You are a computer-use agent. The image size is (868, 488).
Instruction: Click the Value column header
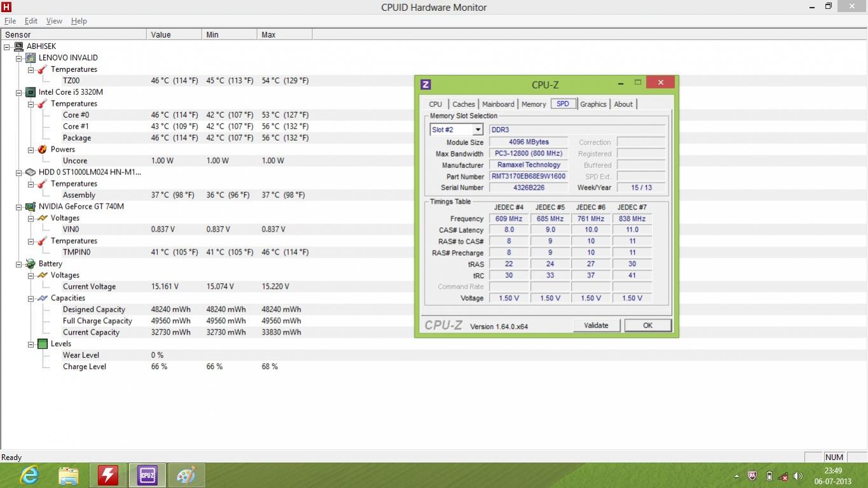pyautogui.click(x=161, y=35)
